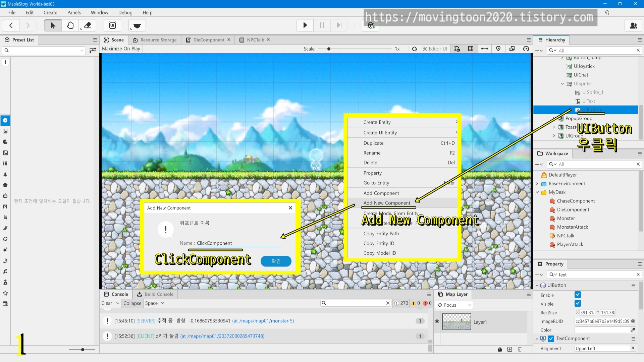Toggle error message filter in console

click(427, 303)
